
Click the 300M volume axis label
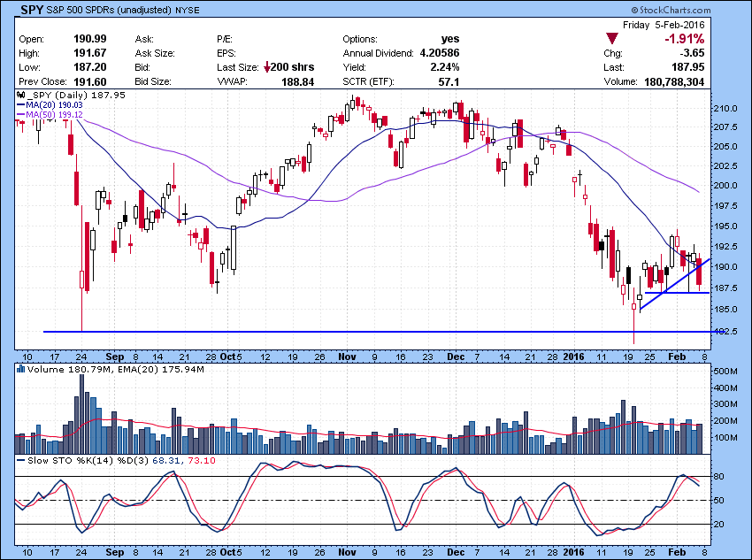point(725,404)
